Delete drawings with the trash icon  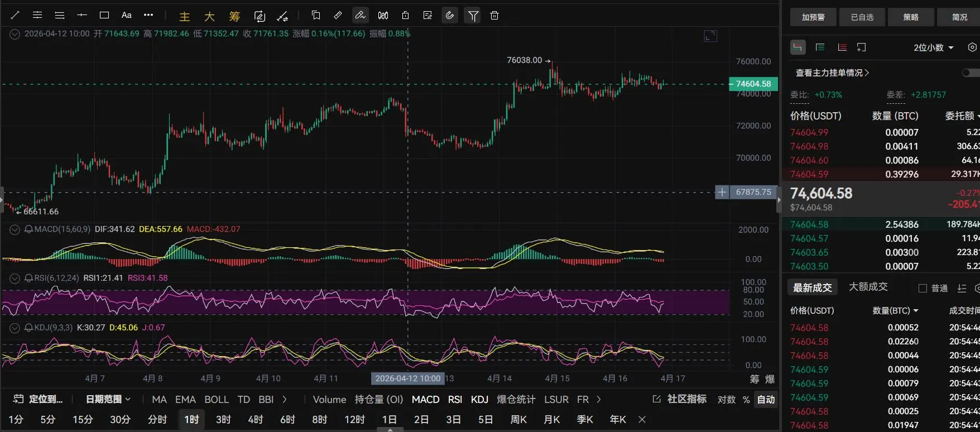tap(494, 16)
